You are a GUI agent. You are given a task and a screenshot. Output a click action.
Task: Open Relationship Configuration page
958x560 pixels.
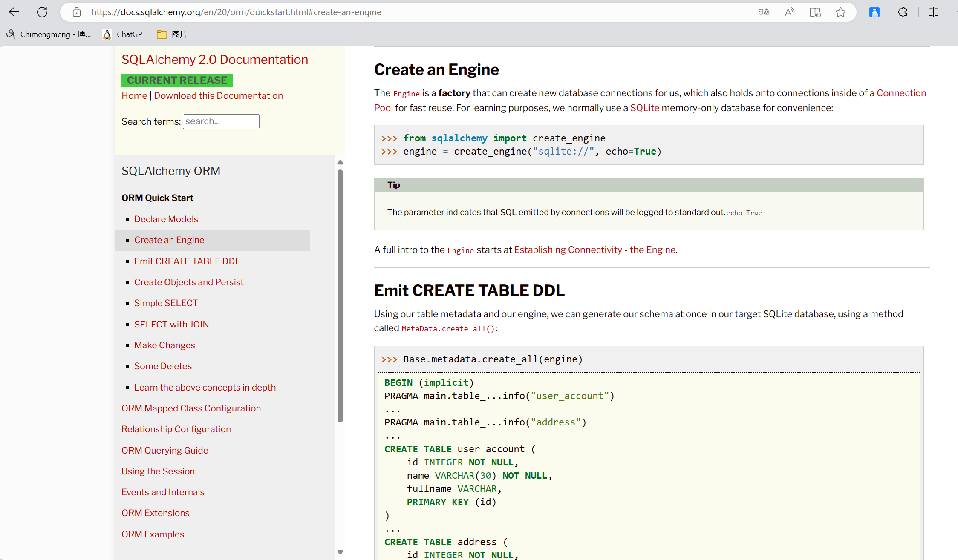coord(176,429)
